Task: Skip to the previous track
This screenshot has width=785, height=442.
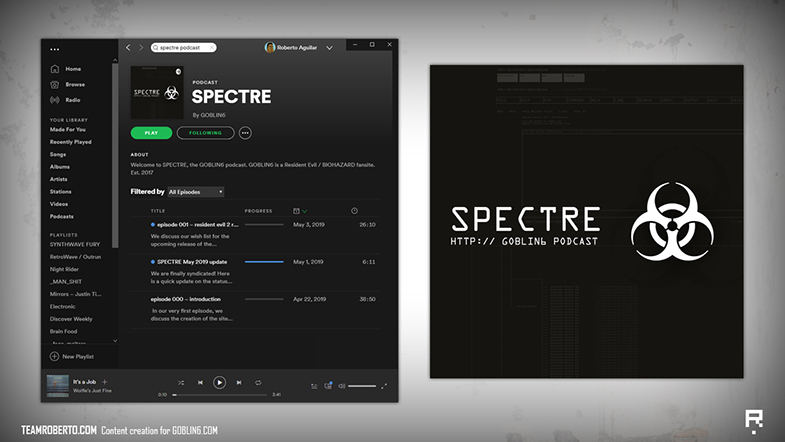Action: click(x=200, y=382)
